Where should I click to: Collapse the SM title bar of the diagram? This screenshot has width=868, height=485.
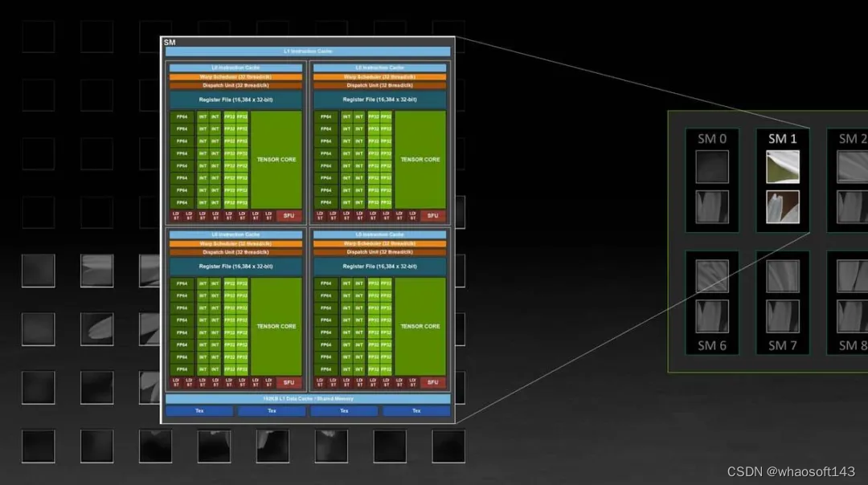pos(168,41)
